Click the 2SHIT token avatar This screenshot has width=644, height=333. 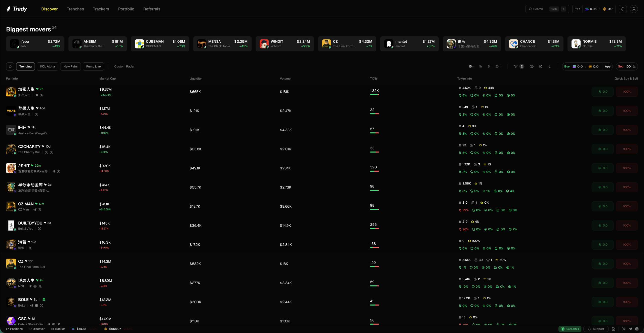(11, 168)
